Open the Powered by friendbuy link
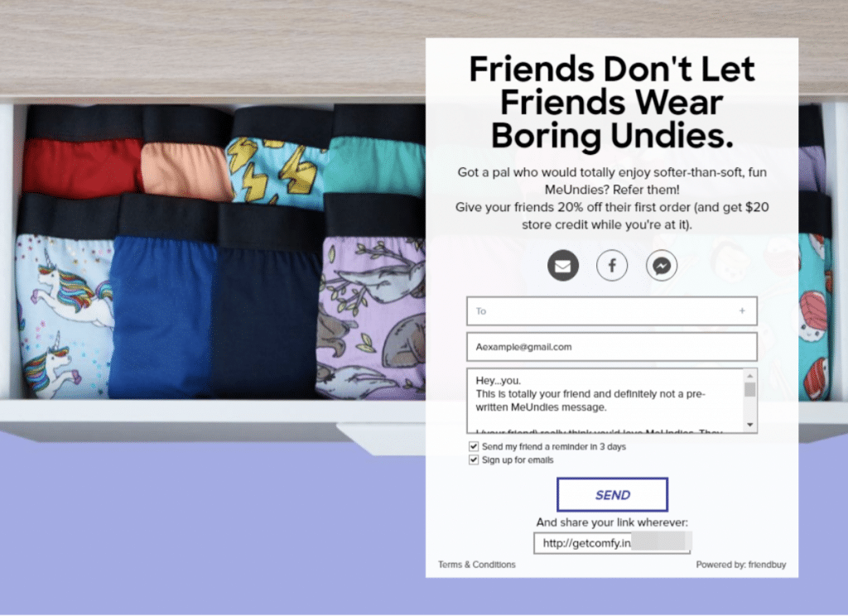This screenshot has height=616, width=848. (x=740, y=565)
